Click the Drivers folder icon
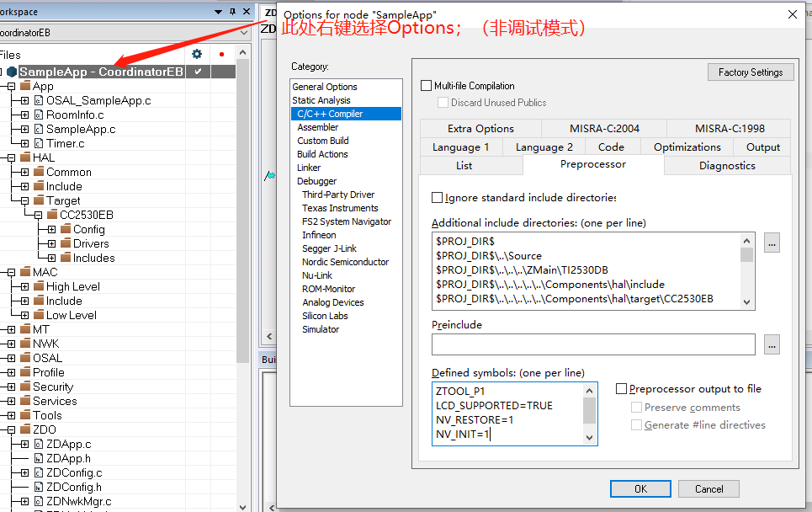The height and width of the screenshot is (512, 812). coord(66,243)
